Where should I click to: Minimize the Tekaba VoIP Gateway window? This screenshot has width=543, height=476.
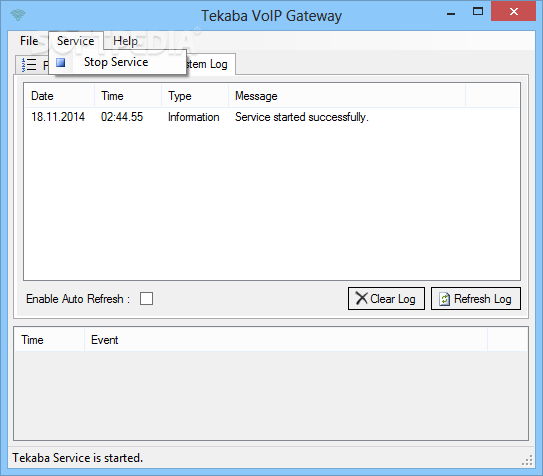click(451, 13)
